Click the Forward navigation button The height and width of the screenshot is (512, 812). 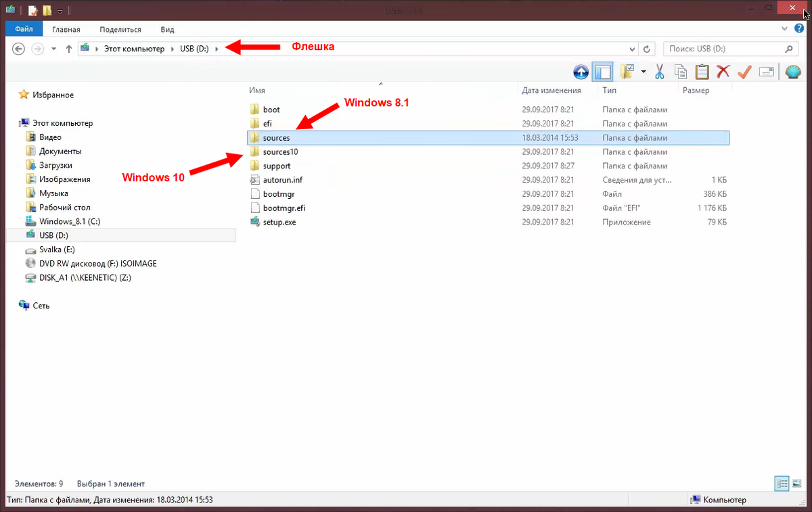click(x=38, y=49)
